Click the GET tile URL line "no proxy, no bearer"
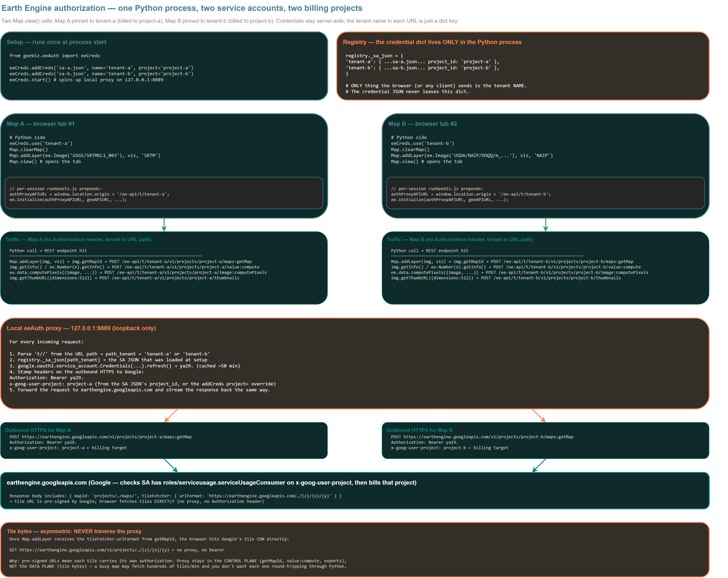 117,550
